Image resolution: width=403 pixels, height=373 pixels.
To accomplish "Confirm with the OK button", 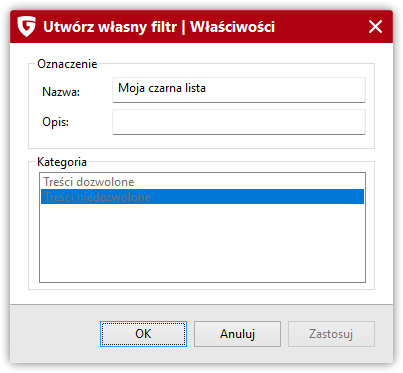I will point(143,334).
